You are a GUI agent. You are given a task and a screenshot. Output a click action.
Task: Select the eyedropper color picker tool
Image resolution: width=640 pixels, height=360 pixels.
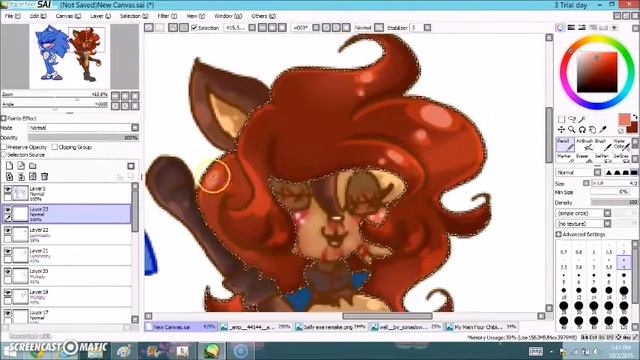[x=603, y=130]
